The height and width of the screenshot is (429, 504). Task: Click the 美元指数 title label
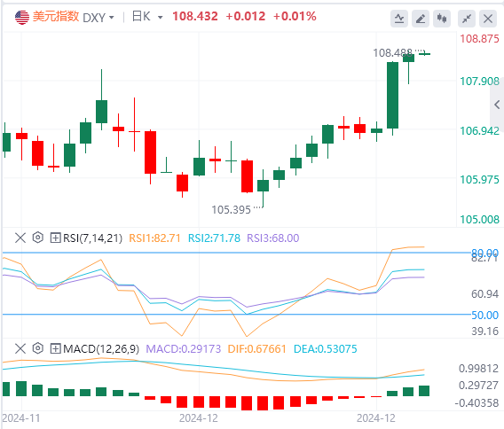pos(56,16)
